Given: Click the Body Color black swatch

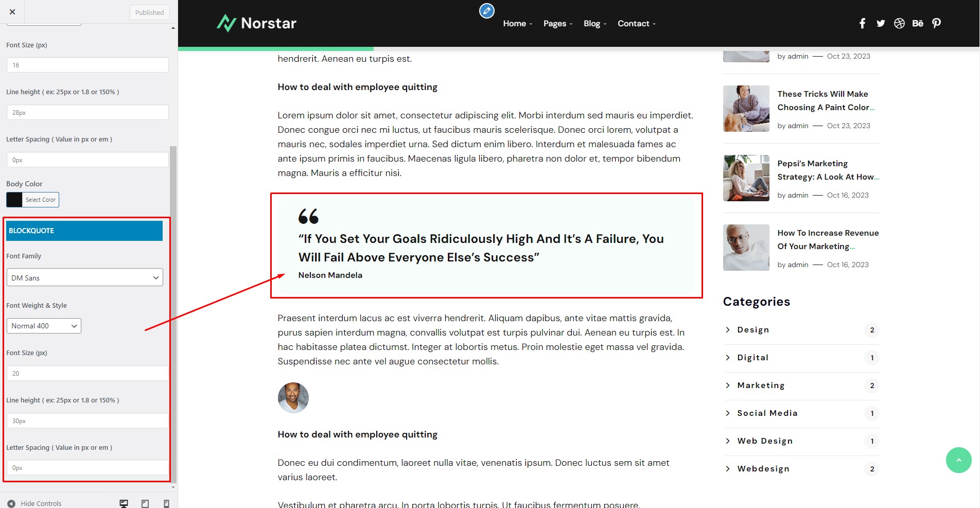Looking at the screenshot, I should (14, 200).
